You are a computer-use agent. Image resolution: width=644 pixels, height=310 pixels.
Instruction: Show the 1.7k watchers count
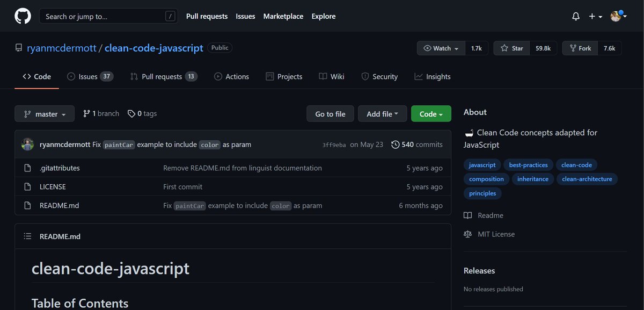[477, 48]
